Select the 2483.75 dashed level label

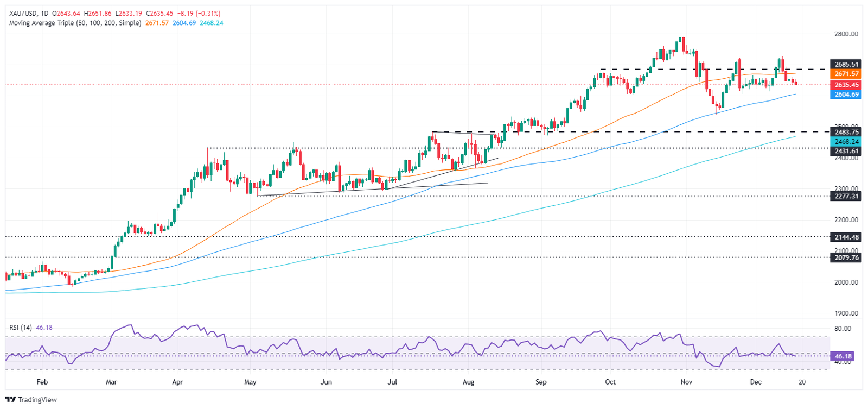(846, 132)
